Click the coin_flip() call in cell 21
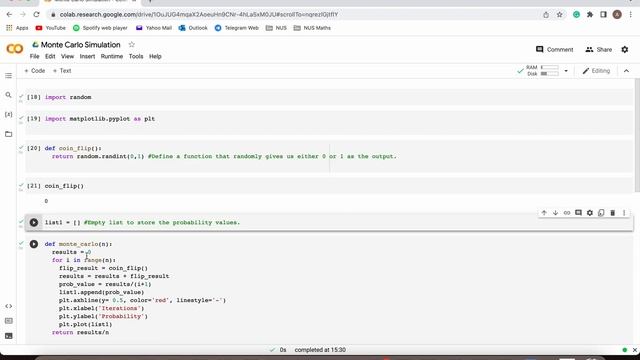 [x=64, y=186]
